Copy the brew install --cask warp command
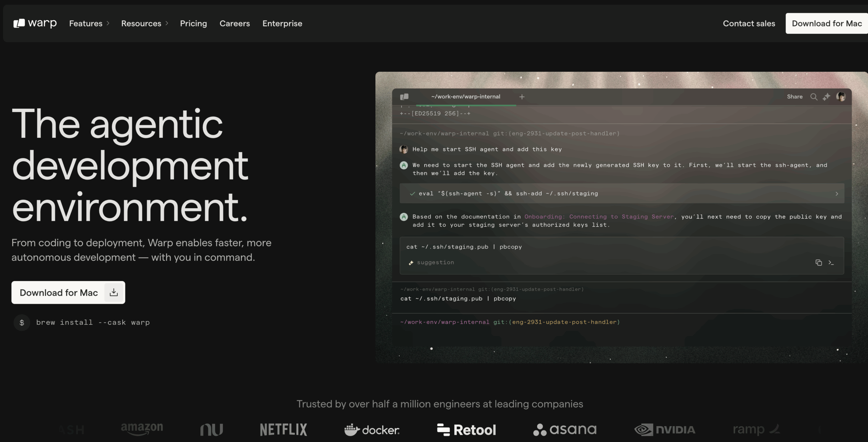The height and width of the screenshot is (442, 868). click(93, 322)
